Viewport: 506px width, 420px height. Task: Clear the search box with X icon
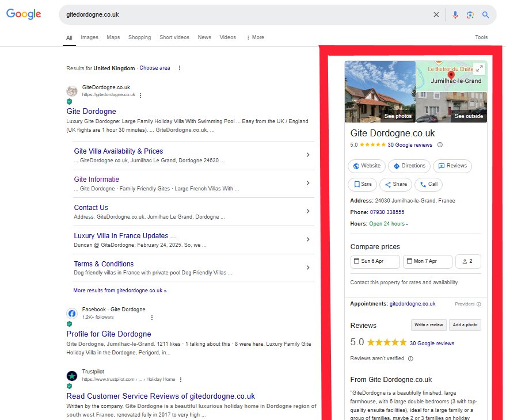[436, 14]
